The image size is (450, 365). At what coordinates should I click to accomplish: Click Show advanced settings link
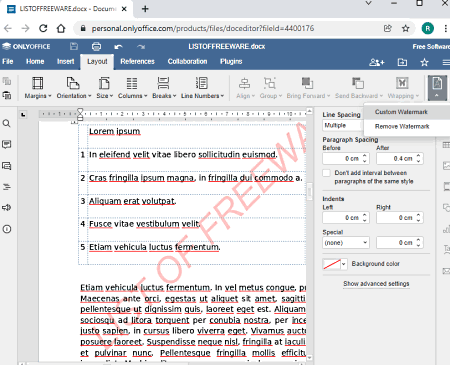click(376, 284)
